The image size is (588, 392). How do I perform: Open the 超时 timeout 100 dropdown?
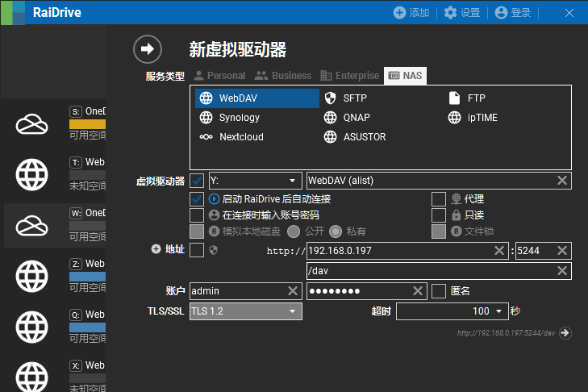tap(452, 311)
